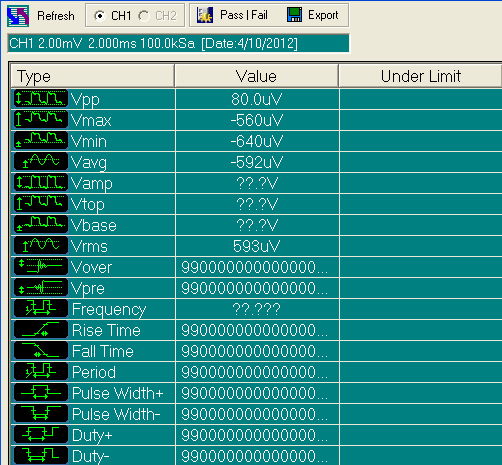Click the Export floppy disk icon
This screenshot has height=465, width=502.
[x=294, y=15]
